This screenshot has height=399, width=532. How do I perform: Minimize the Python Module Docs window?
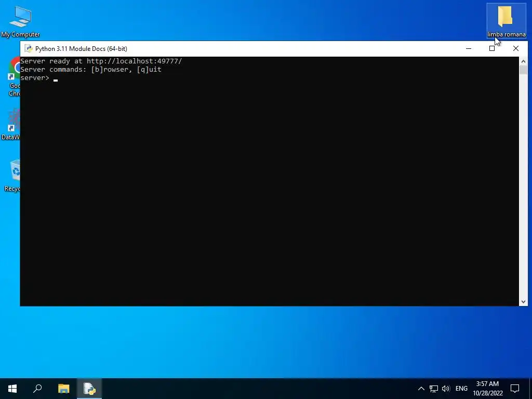[469, 48]
